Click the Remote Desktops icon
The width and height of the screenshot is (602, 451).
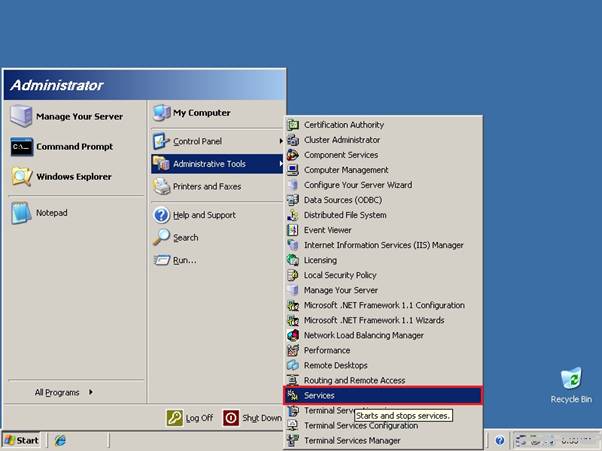tap(293, 365)
